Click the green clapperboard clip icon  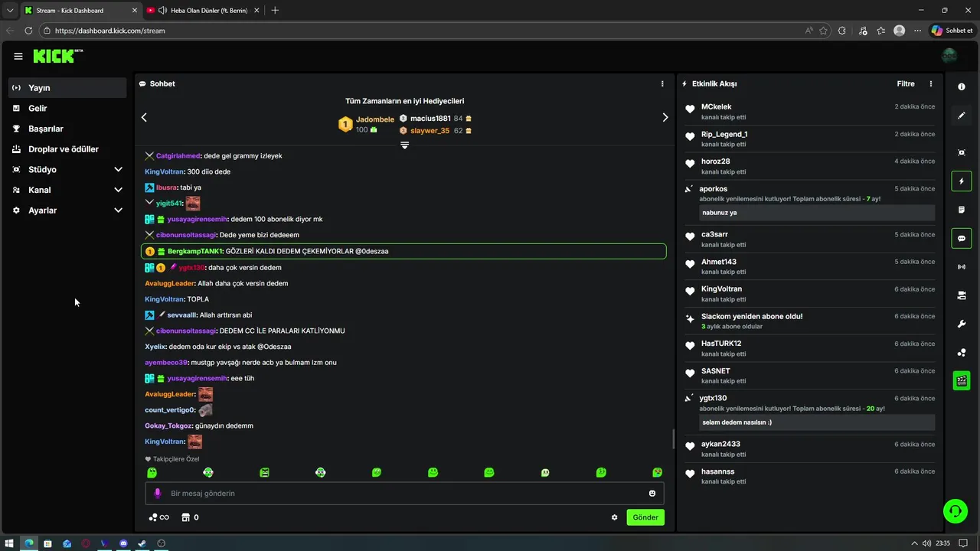(x=962, y=380)
